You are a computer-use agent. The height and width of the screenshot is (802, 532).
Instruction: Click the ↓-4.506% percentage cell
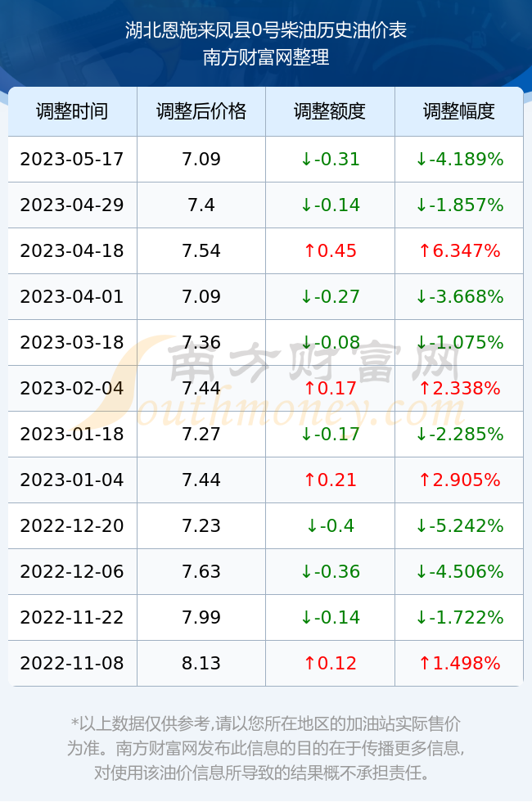pos(459,571)
